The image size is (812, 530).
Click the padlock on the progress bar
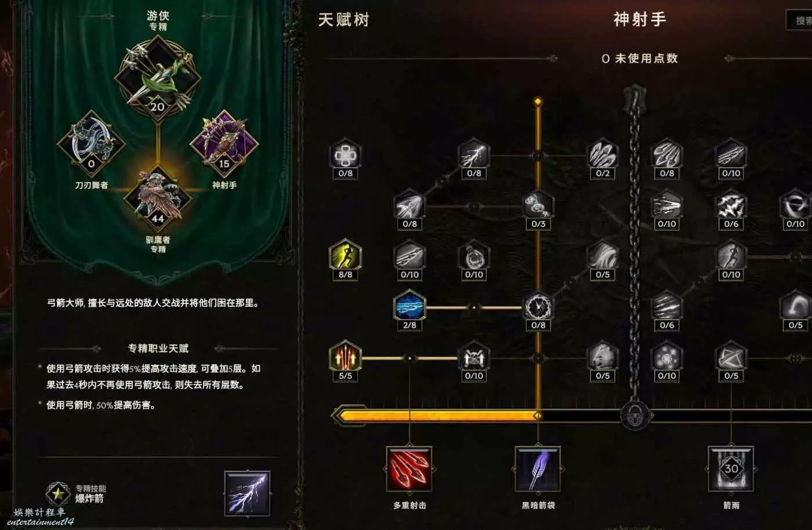click(x=636, y=415)
